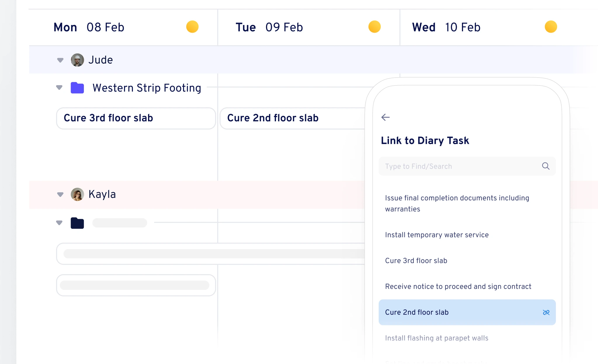Click the Jude name label
This screenshot has height=364, width=598.
(x=101, y=60)
